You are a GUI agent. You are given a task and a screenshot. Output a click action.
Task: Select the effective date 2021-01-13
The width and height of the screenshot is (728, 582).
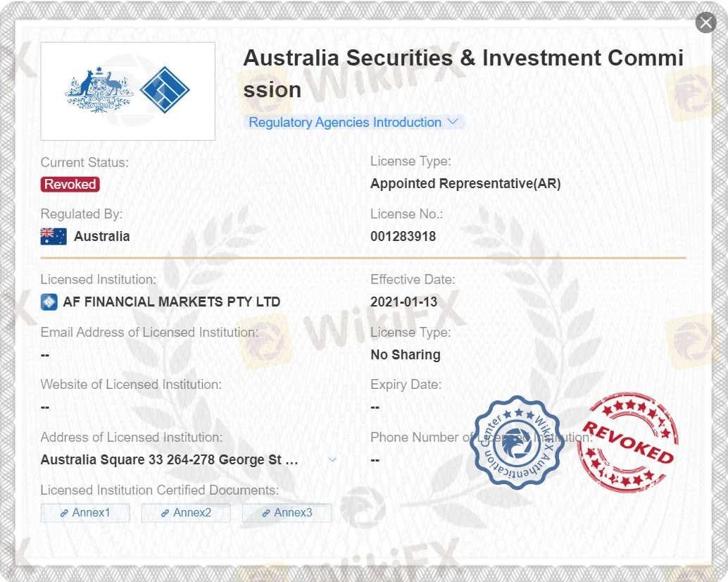404,301
